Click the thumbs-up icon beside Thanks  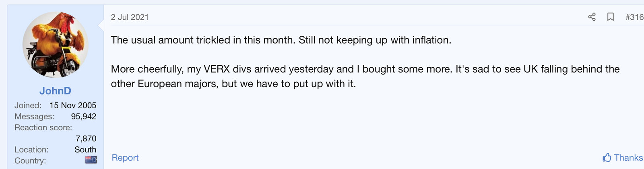(607, 158)
